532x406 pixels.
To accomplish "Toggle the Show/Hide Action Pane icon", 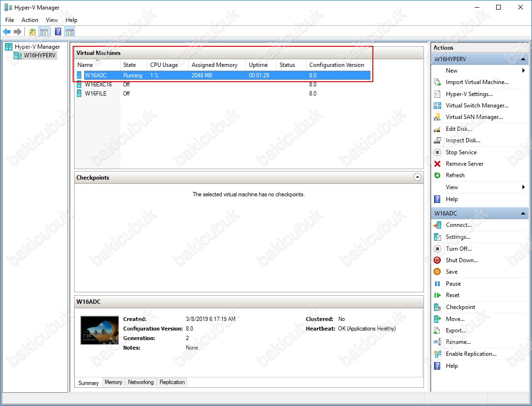I will coord(70,32).
